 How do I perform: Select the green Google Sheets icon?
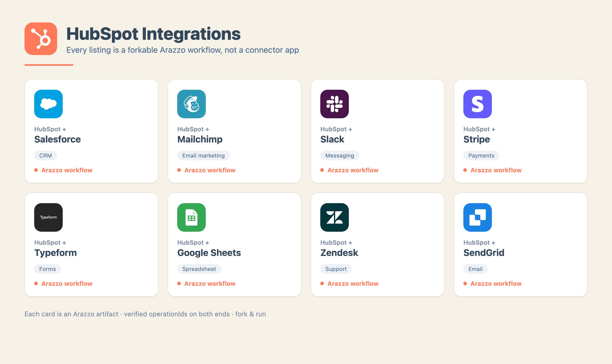coord(192,217)
